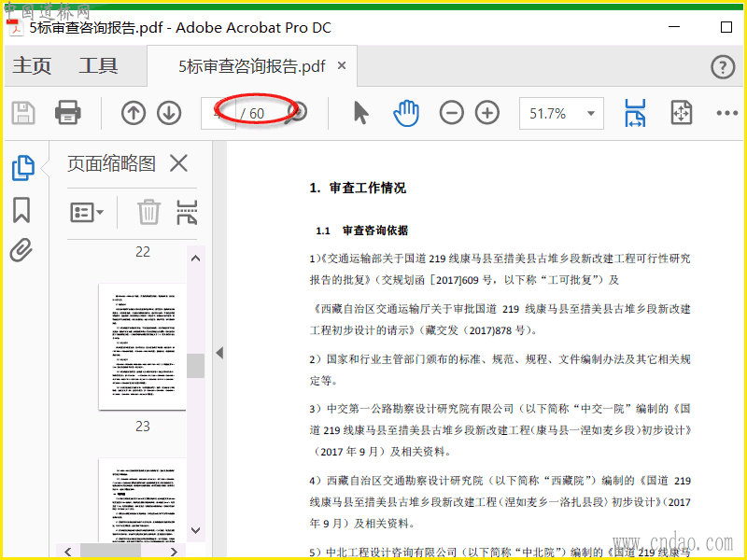The image size is (747, 560).
Task: Select the thumbnail below label 23
Action: pyautogui.click(x=143, y=500)
